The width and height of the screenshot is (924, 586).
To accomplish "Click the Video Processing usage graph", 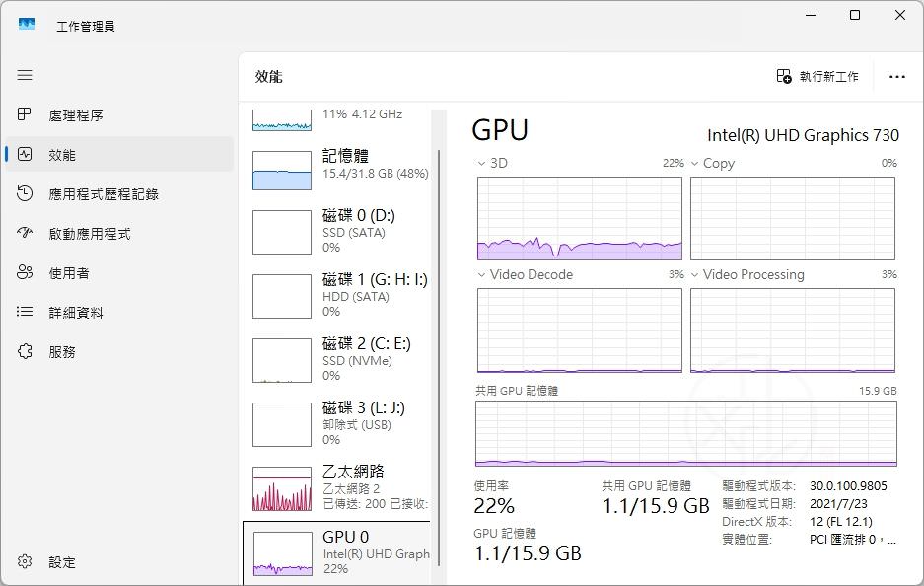I will tap(793, 330).
